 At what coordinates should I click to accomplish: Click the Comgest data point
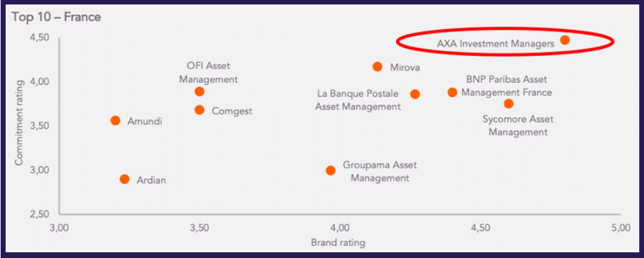click(200, 110)
